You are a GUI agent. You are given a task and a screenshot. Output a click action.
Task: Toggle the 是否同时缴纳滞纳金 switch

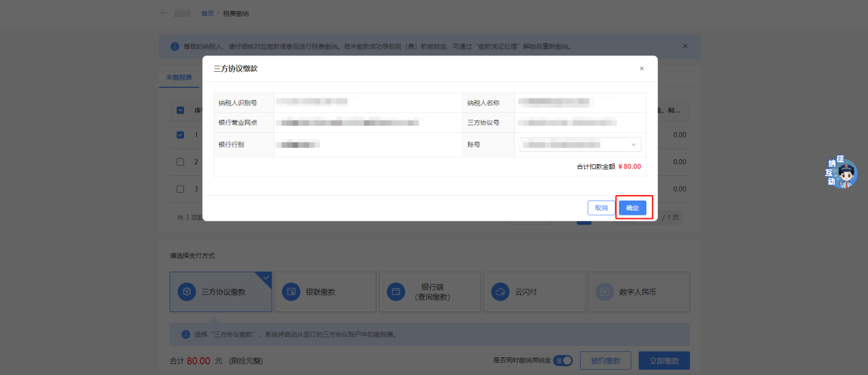[x=562, y=361]
